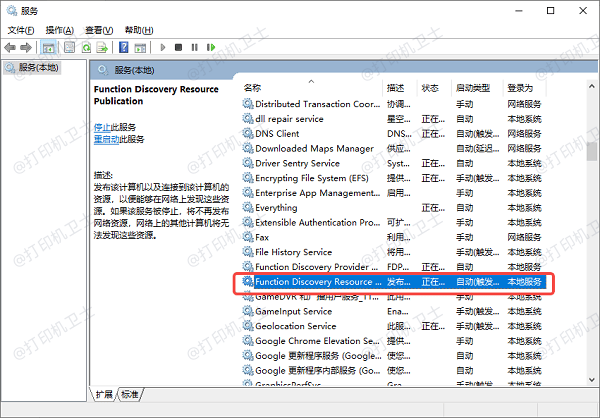Screen dimensions: 600x418
Task: Open the blue Help question-mark icon
Action: (124, 47)
